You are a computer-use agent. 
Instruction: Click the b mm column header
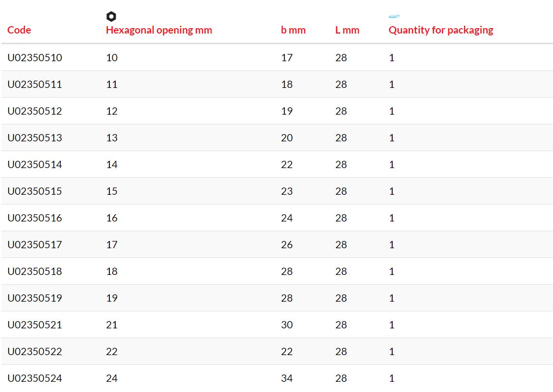coord(294,30)
